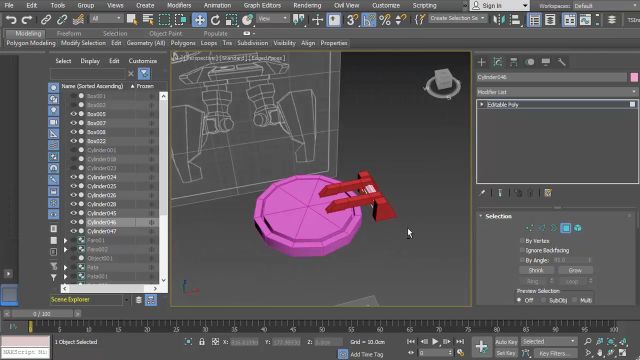Image resolution: width=640 pixels, height=360 pixels.
Task: Click the Grow selection button
Action: 575,270
